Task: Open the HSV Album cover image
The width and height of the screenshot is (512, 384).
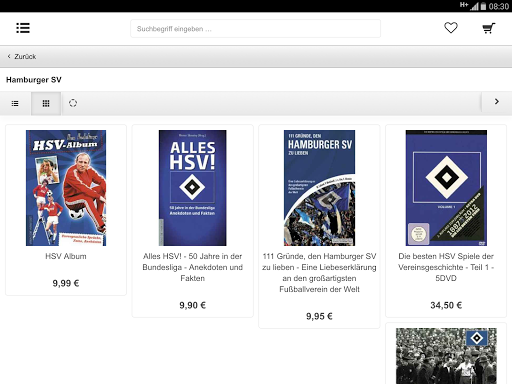Action: [x=66, y=188]
